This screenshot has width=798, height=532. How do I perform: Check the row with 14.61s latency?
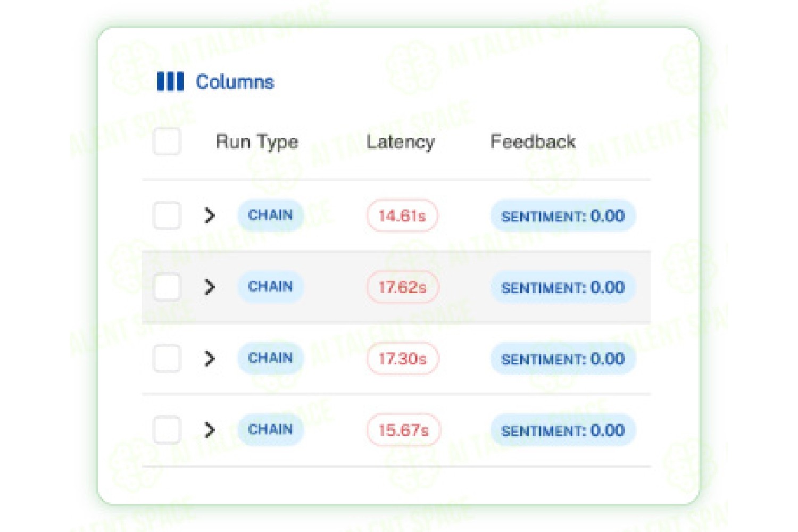pyautogui.click(x=167, y=215)
